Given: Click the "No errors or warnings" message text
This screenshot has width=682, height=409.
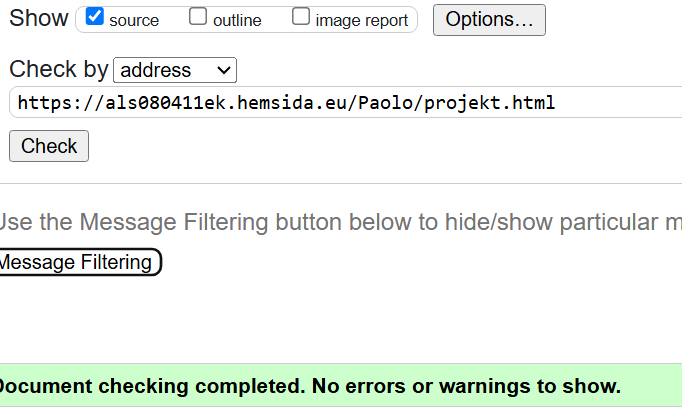Looking at the screenshot, I should click(x=465, y=386).
